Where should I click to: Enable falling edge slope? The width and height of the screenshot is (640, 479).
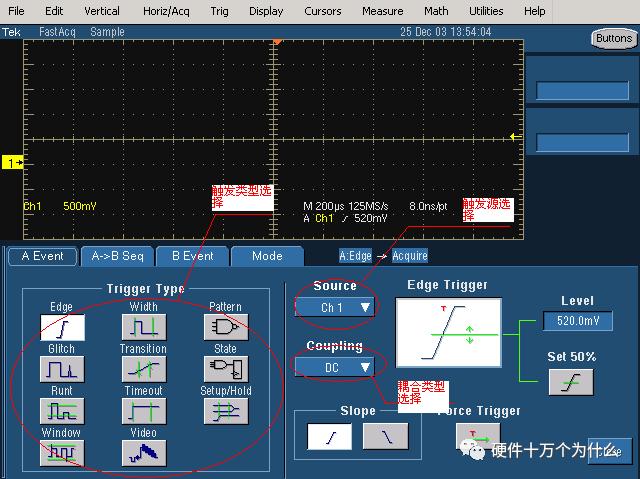point(385,437)
